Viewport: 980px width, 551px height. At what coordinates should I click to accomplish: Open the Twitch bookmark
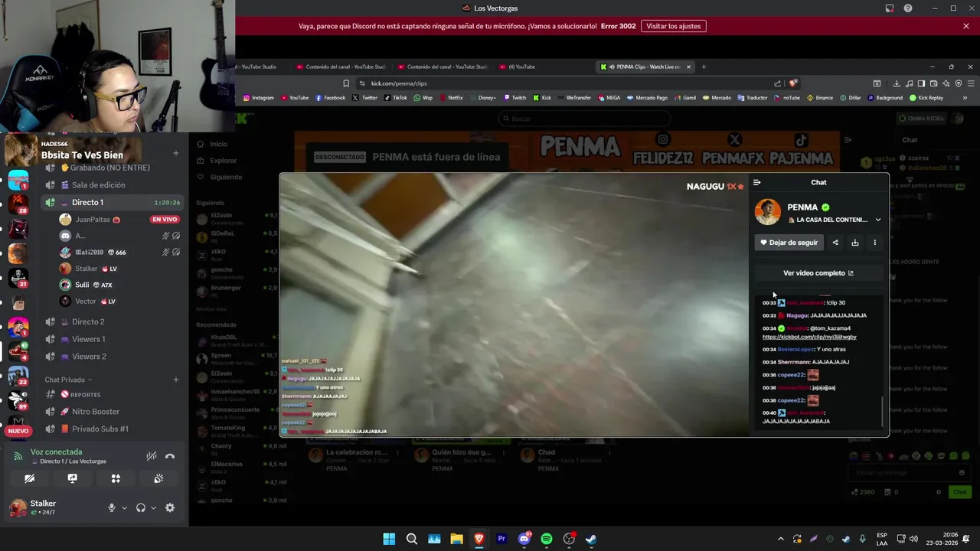[514, 98]
